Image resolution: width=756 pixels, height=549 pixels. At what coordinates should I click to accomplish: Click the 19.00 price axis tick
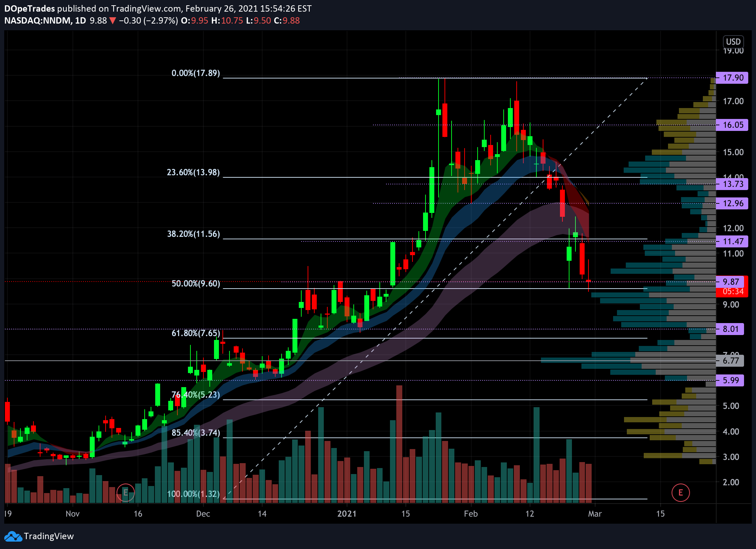coord(733,51)
